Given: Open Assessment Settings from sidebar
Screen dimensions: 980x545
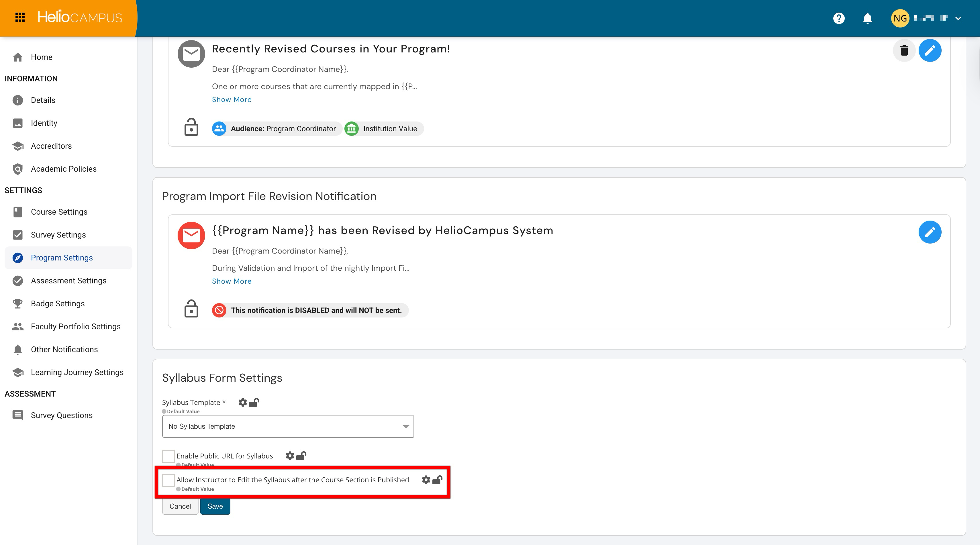Looking at the screenshot, I should [68, 281].
